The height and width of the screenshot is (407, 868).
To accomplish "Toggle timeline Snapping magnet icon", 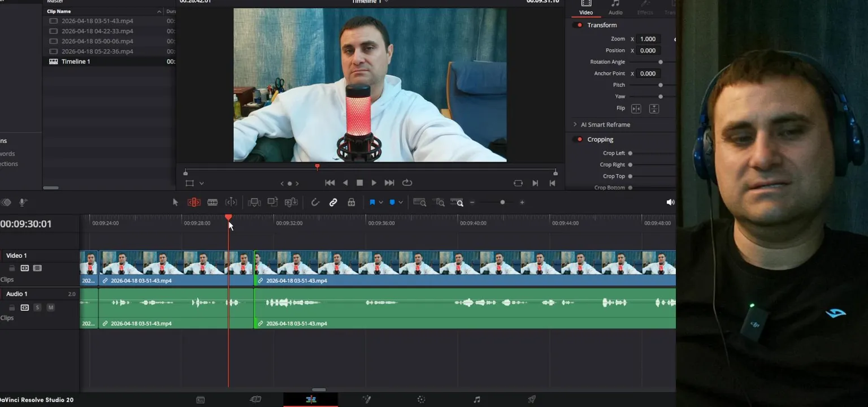I will point(315,202).
